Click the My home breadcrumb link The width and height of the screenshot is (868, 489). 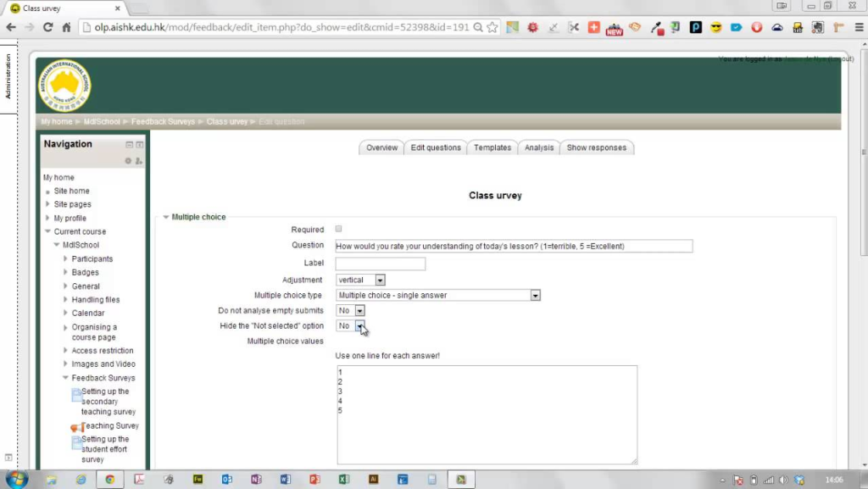[57, 122]
